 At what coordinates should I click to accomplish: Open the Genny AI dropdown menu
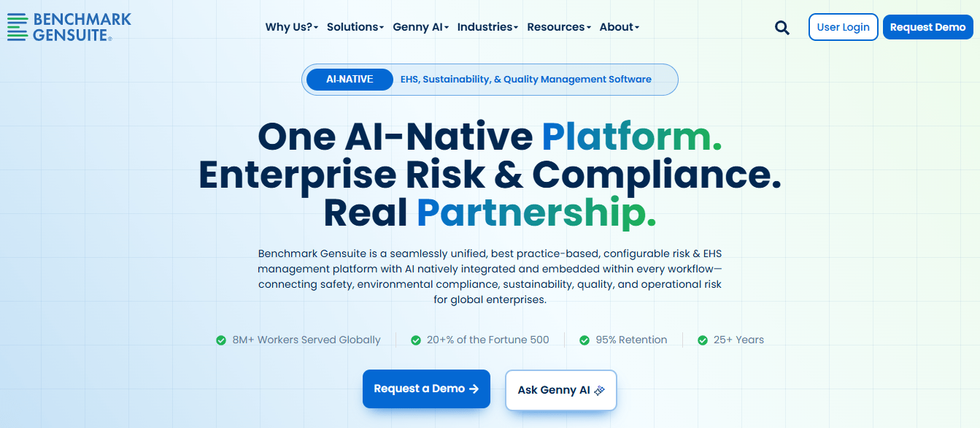(x=421, y=27)
